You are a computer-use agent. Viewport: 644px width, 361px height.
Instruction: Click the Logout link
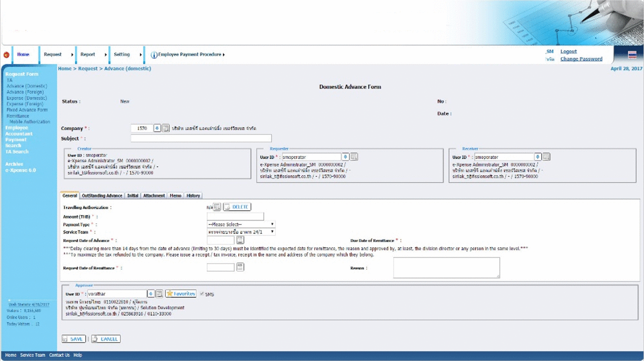pos(568,51)
